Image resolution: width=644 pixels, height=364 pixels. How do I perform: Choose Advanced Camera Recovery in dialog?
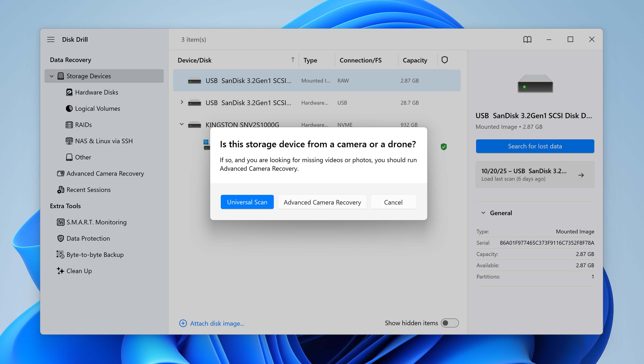pyautogui.click(x=322, y=202)
